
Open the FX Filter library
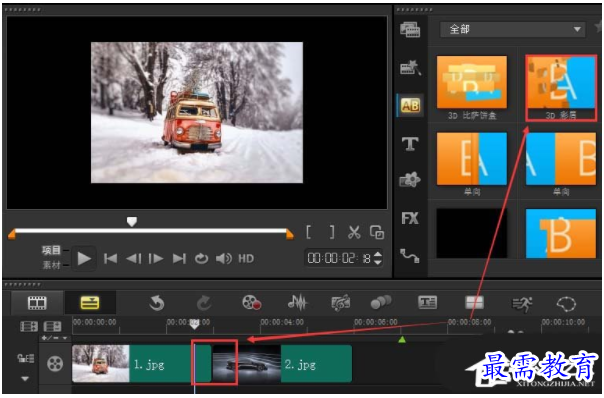[410, 218]
